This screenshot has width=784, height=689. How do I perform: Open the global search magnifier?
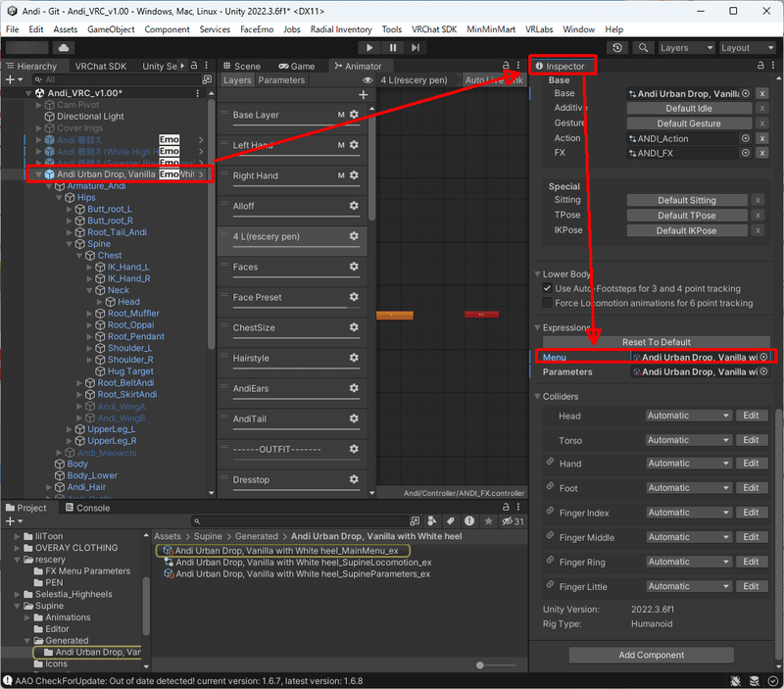(644, 47)
